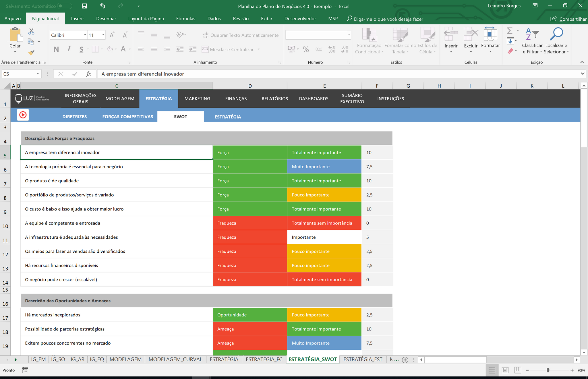Toggle the Salvamento Automático switch

(x=64, y=6)
